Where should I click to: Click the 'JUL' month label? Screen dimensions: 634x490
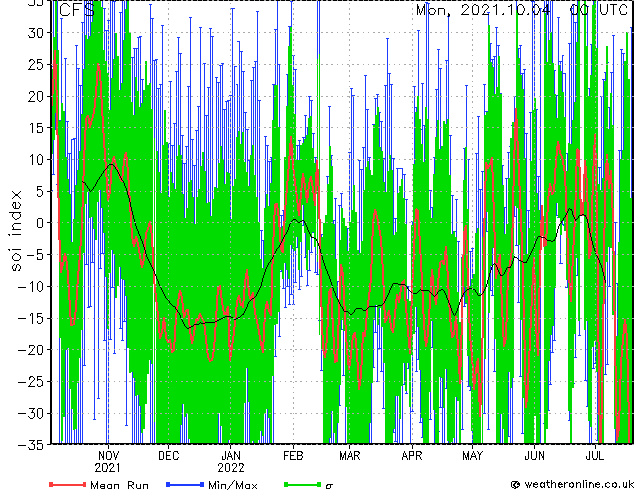[595, 456]
